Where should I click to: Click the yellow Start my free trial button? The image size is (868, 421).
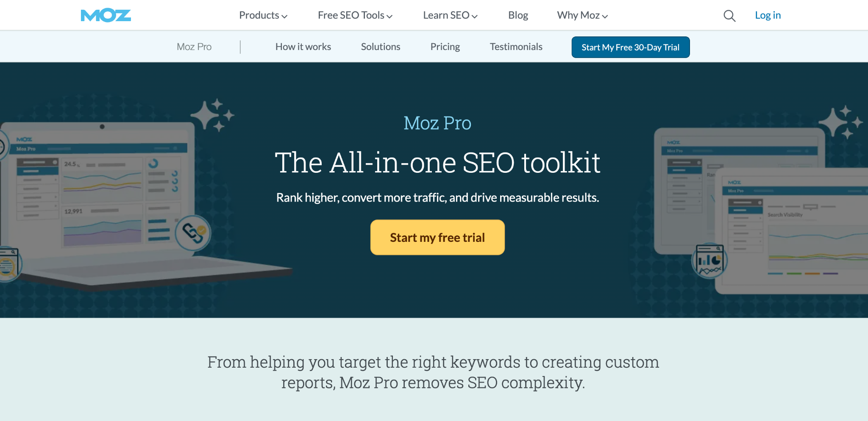[x=437, y=237]
